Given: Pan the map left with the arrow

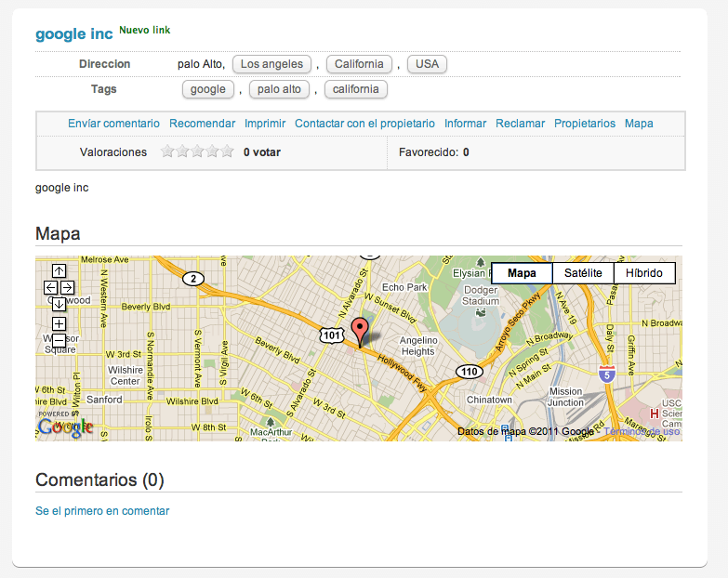Looking at the screenshot, I should [50, 288].
